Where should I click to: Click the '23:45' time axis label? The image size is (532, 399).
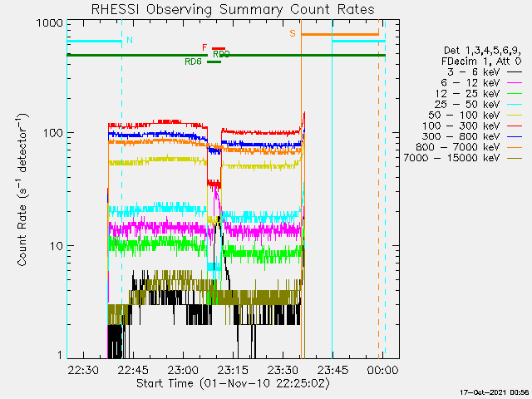coord(332,369)
